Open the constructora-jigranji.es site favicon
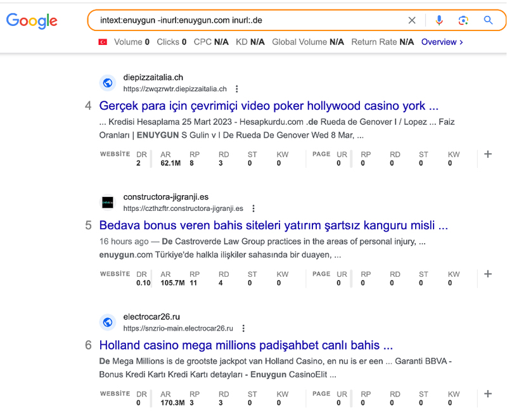The image size is (507, 420). [x=108, y=203]
